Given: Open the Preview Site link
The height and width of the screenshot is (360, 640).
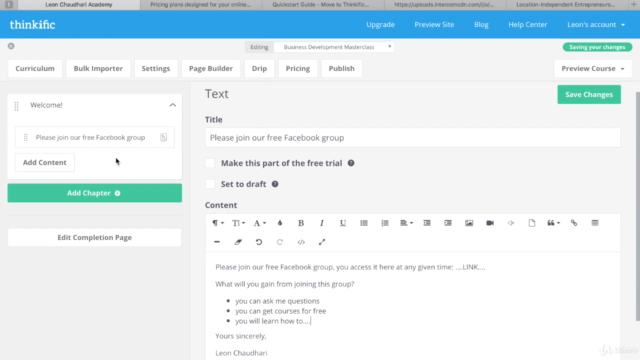Looking at the screenshot, I should (x=434, y=24).
